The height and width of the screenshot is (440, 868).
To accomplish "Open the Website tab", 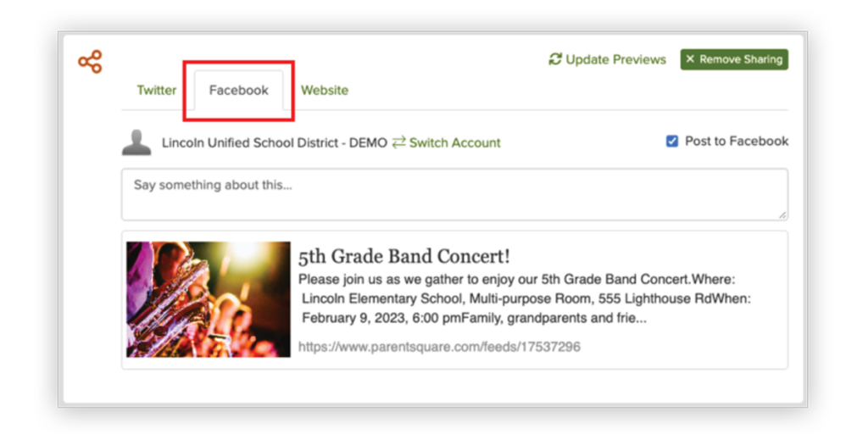I will click(325, 90).
